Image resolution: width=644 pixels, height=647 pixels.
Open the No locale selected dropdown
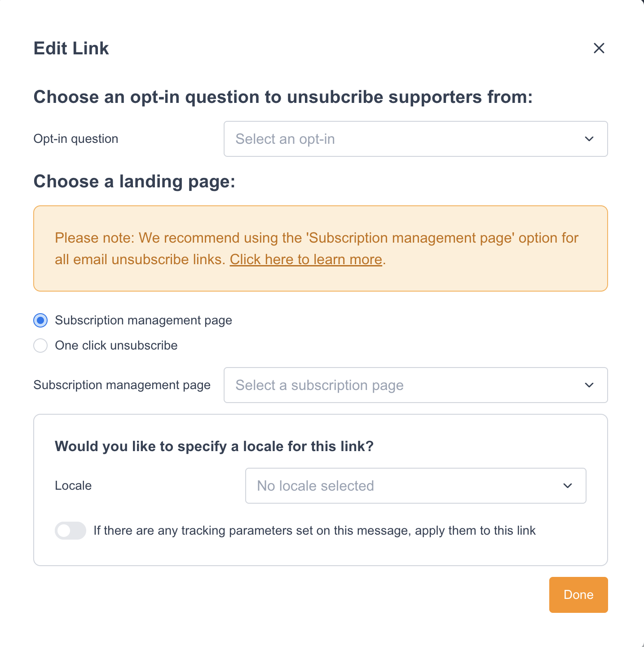[x=404, y=486]
